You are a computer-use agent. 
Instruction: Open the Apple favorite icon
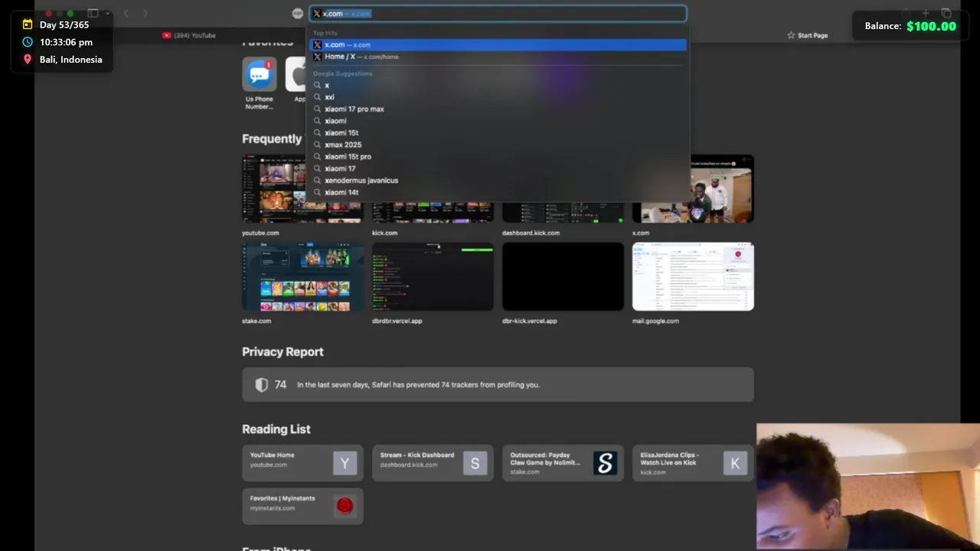pos(297,74)
